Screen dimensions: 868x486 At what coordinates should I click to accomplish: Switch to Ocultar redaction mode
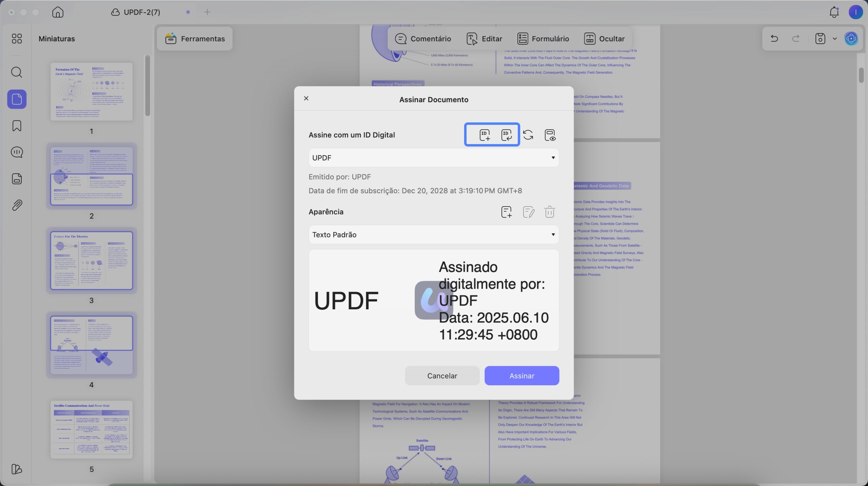tap(604, 39)
